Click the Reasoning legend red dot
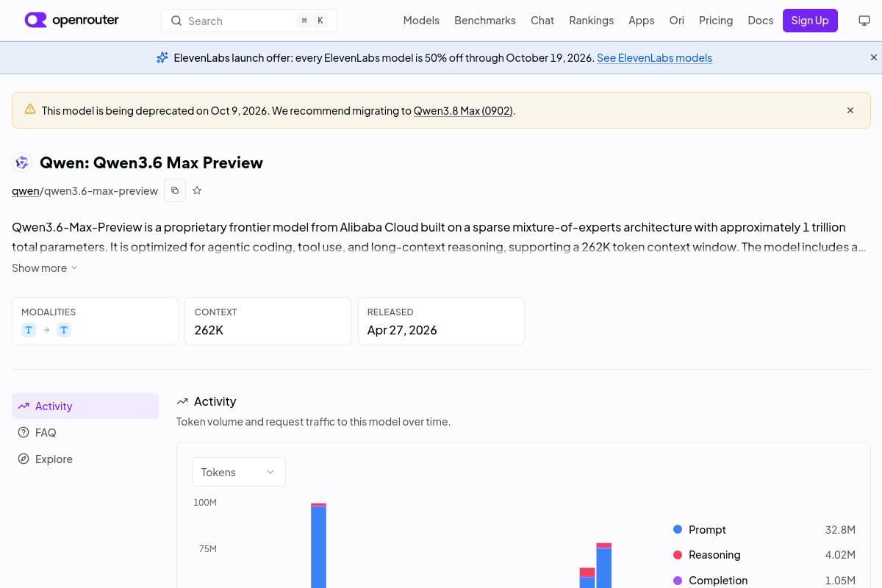The image size is (882, 588). pos(678,554)
